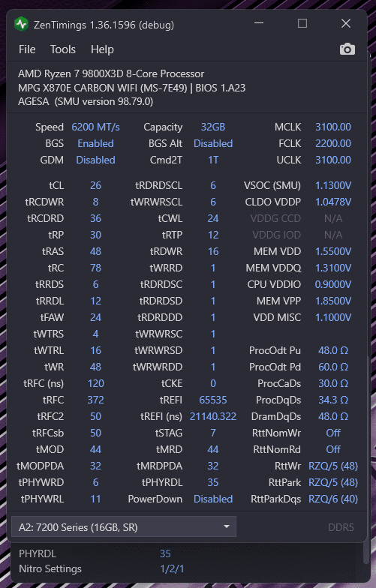Click the VDD MISC value 1.1000V

coord(333,318)
